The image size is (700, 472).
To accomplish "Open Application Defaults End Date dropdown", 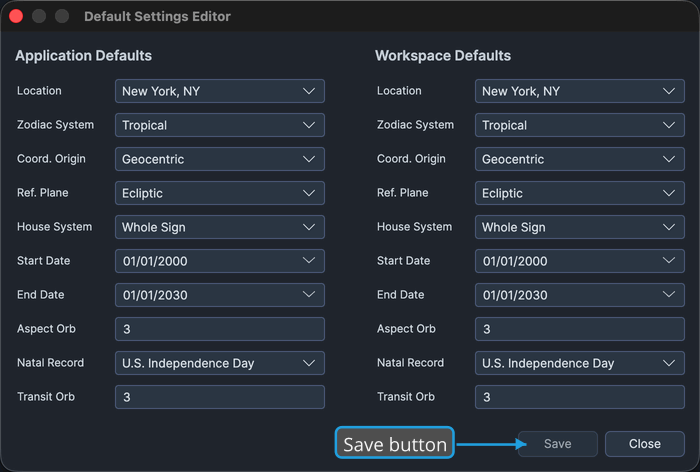I will tap(220, 295).
